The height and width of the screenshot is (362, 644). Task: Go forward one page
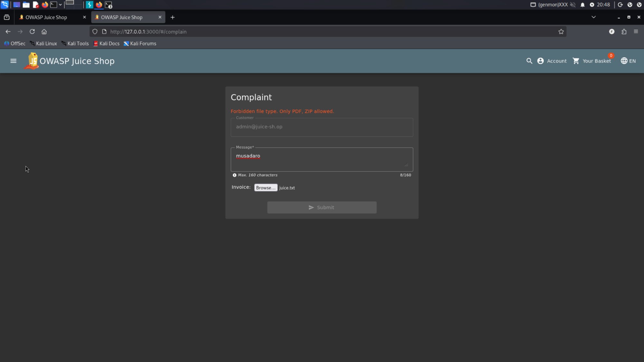click(20, 32)
